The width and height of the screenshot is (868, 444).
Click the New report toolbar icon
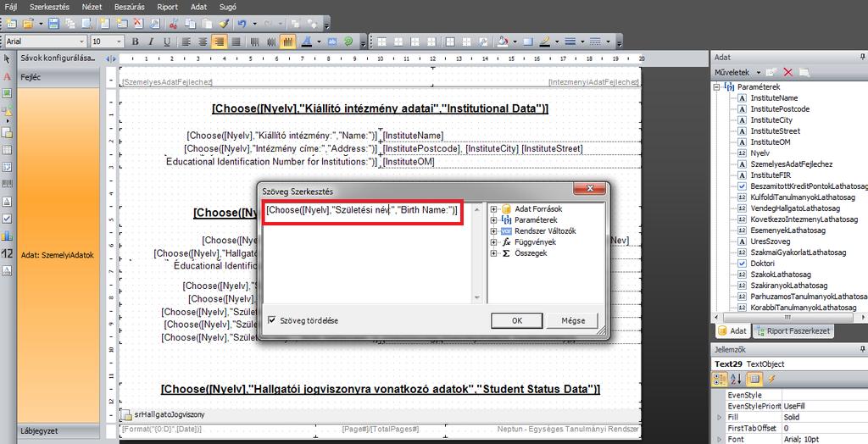point(11,23)
